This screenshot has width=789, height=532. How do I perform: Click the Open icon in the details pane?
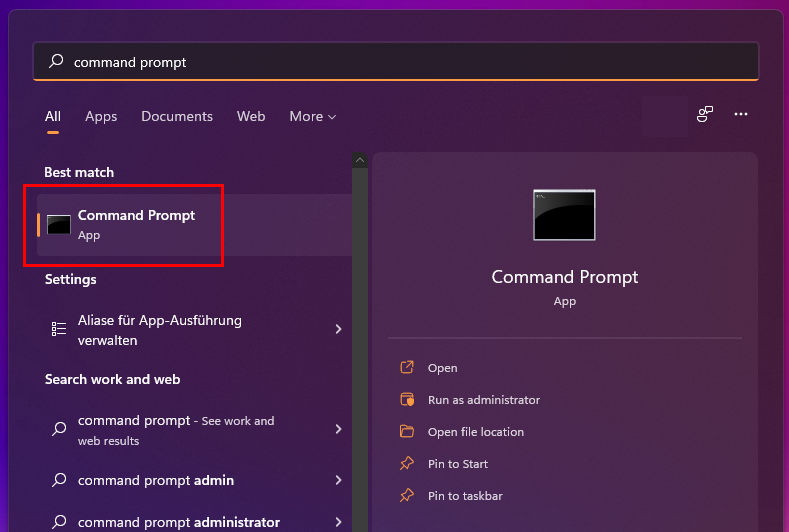pos(407,367)
